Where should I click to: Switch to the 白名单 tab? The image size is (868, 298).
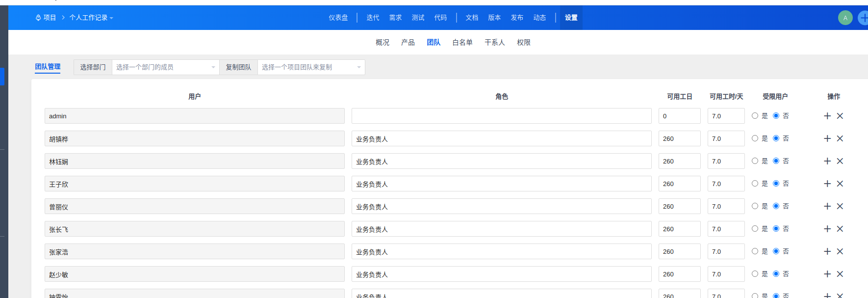[462, 43]
